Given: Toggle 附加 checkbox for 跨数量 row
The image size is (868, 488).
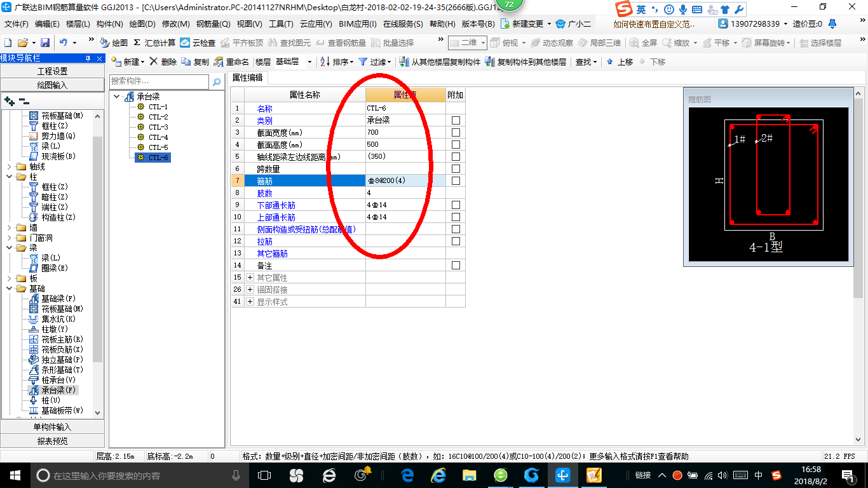Looking at the screenshot, I should point(456,169).
